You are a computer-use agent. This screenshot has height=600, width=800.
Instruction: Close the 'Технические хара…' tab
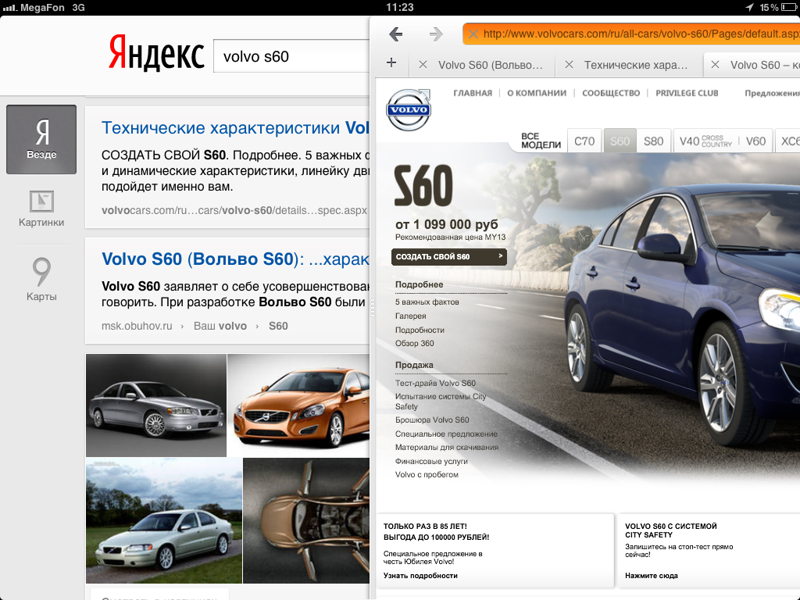[569, 65]
